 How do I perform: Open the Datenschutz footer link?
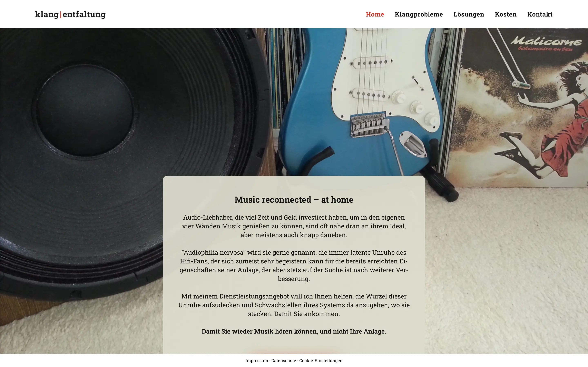coord(284,360)
